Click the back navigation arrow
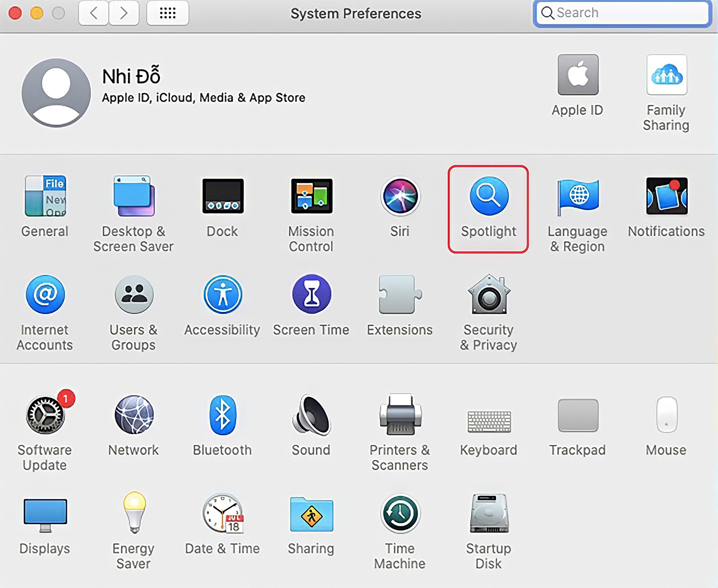The height and width of the screenshot is (588, 718). [x=94, y=13]
